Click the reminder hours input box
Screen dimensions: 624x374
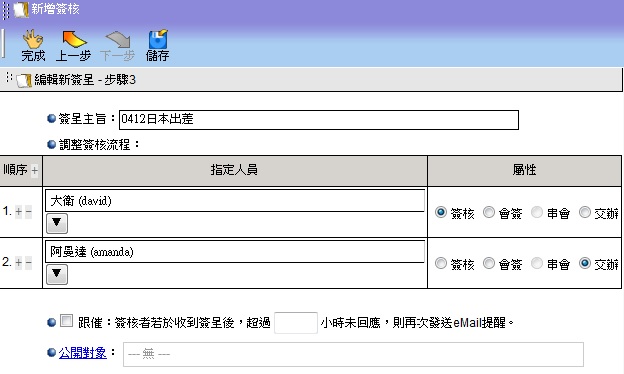296,323
